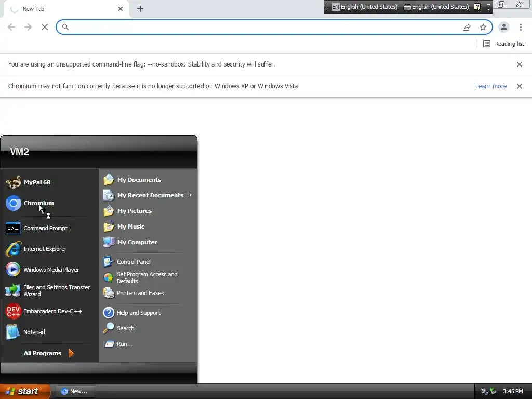Open Help and Support
The image size is (532, 399).
148,312
